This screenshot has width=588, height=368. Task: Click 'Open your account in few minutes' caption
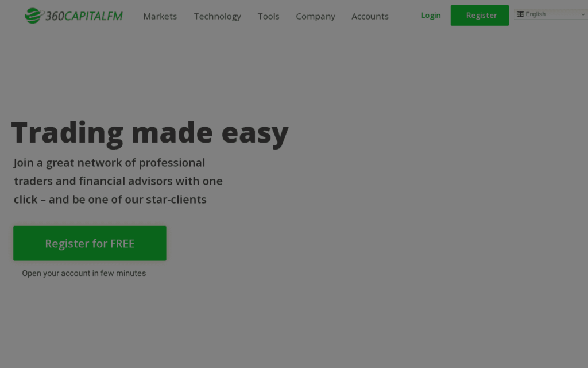(x=84, y=273)
